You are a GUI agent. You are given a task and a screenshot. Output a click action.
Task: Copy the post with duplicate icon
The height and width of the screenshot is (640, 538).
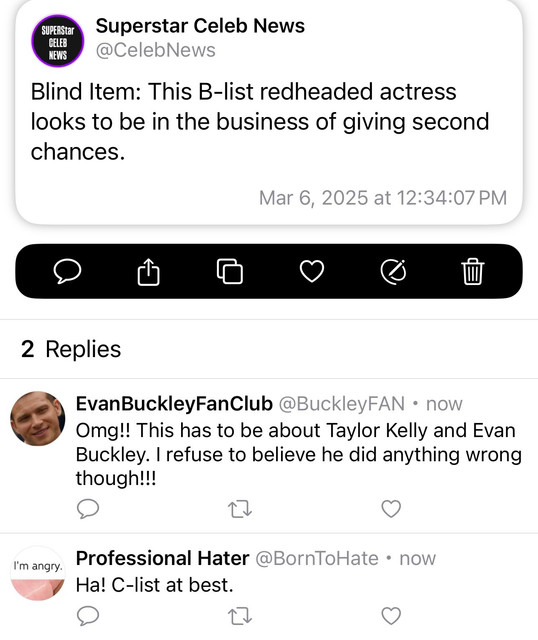230,271
